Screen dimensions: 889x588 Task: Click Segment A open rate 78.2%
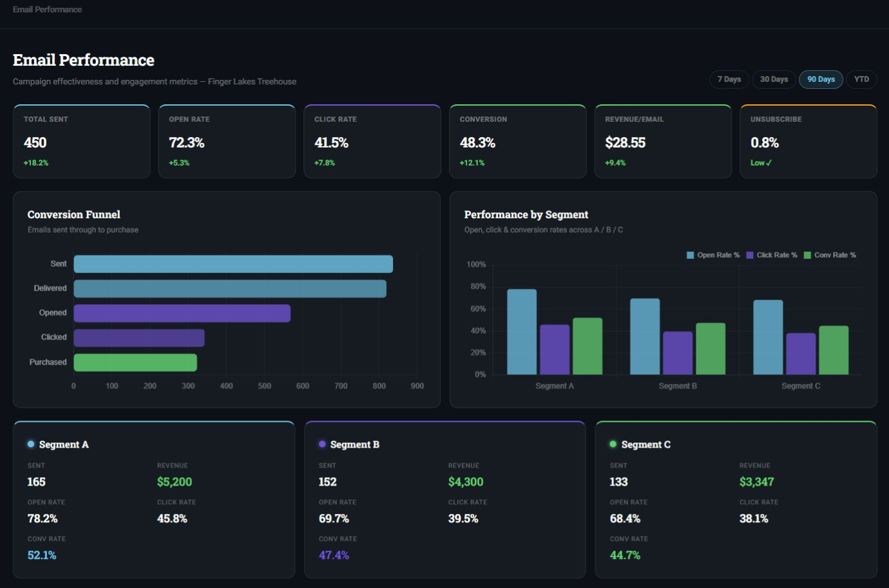43,518
